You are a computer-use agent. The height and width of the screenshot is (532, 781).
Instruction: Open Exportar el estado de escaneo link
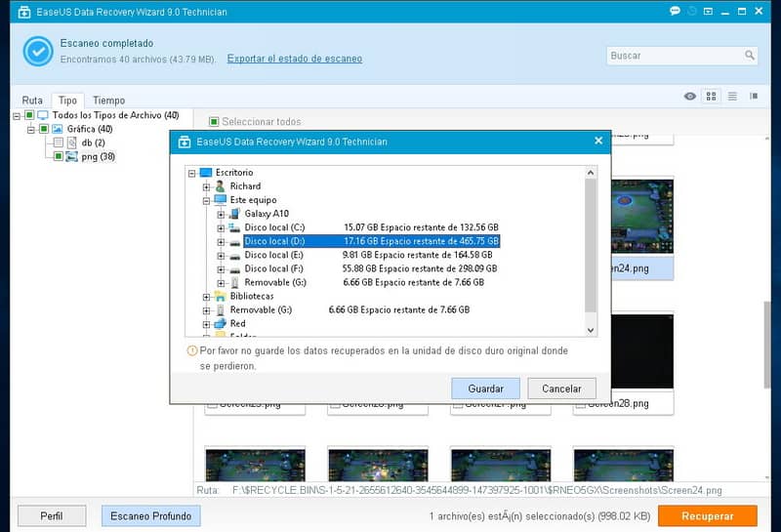click(295, 59)
